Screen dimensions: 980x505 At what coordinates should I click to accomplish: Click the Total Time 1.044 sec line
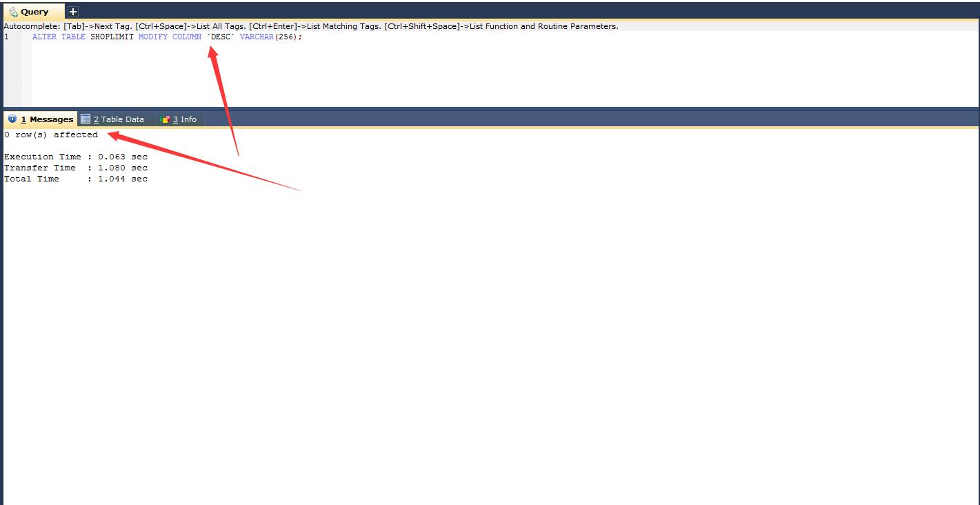[76, 179]
